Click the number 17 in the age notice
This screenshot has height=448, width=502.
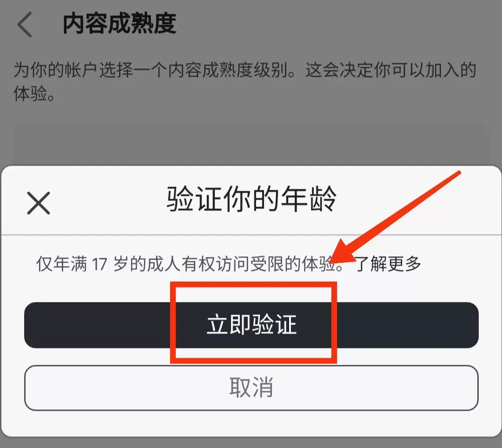pyautogui.click(x=99, y=264)
